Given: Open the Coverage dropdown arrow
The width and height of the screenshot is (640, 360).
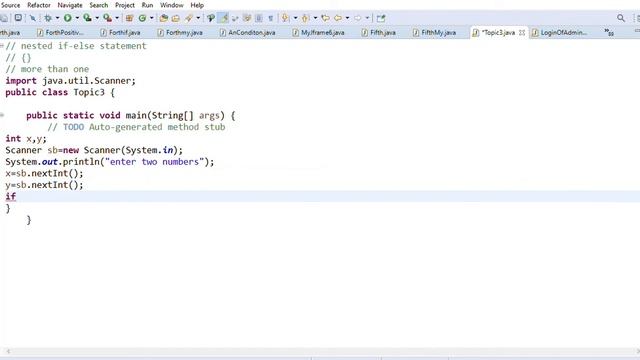Looking at the screenshot, I should point(97,18).
